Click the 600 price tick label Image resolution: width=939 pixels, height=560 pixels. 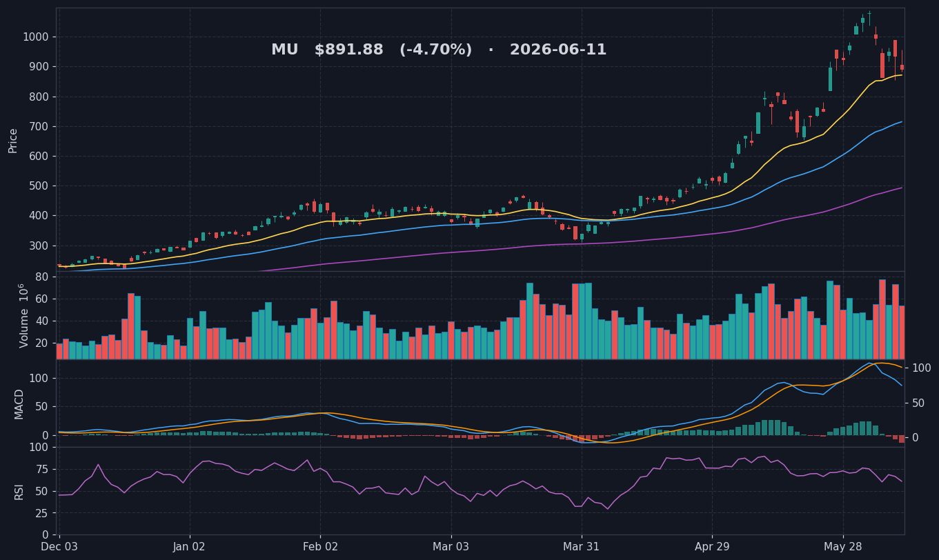39,157
